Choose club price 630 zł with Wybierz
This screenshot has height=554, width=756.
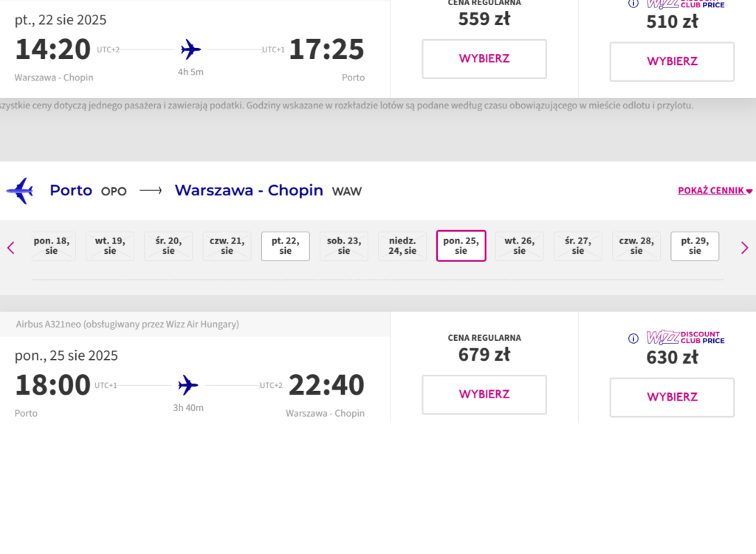click(672, 397)
